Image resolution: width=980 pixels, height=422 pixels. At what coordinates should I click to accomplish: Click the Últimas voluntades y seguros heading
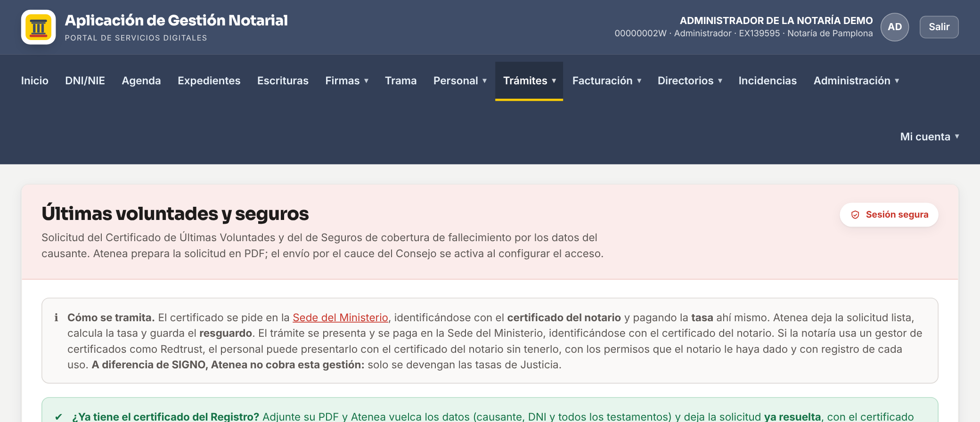(x=175, y=213)
